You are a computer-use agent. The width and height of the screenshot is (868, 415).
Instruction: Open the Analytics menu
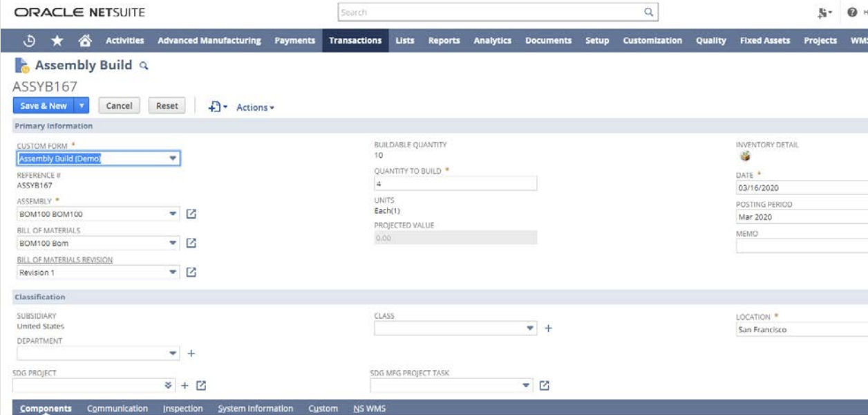point(493,41)
